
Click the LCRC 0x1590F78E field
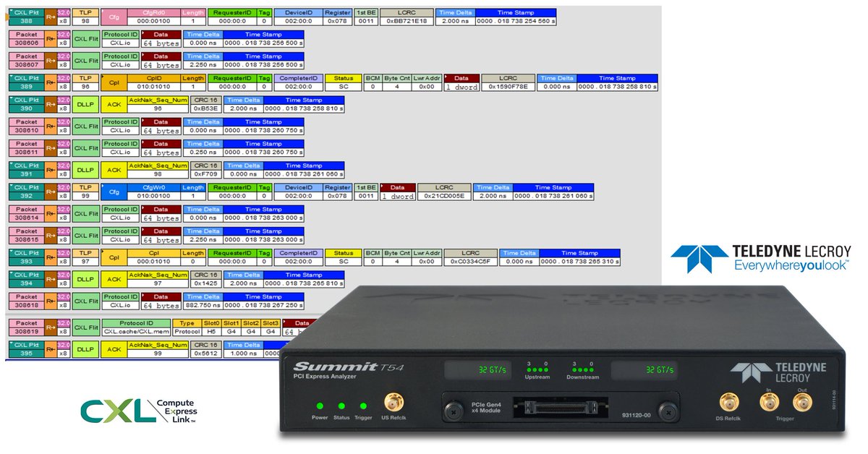(509, 82)
